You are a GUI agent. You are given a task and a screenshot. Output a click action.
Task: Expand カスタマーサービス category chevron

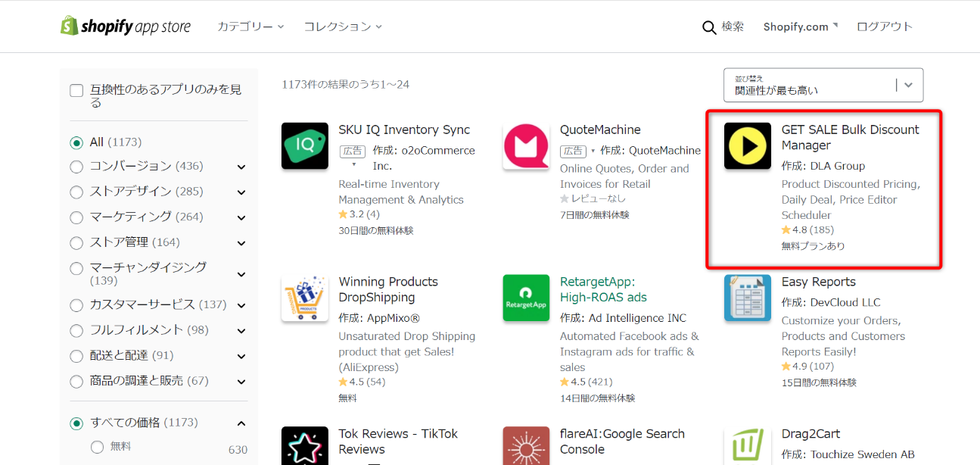[x=241, y=305]
